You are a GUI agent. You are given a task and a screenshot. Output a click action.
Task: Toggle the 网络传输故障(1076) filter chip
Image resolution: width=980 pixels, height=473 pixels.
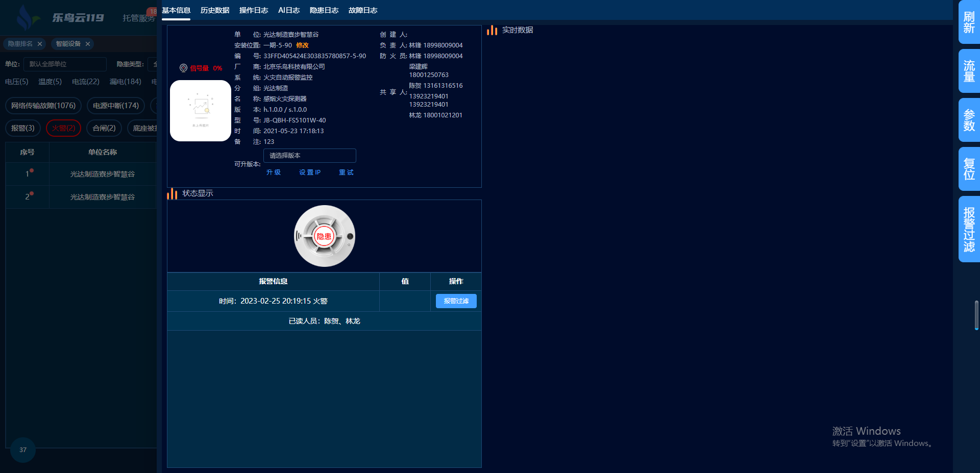(43, 106)
